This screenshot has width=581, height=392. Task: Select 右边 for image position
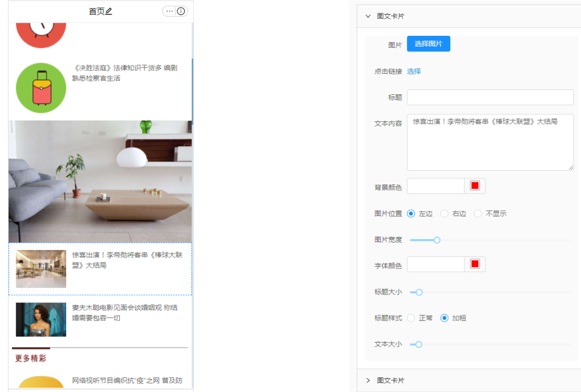tap(444, 214)
